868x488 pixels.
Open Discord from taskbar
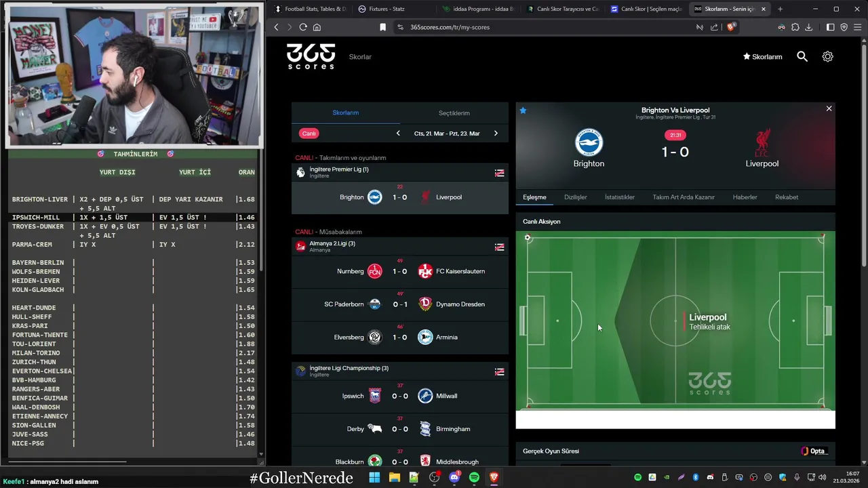point(454,477)
